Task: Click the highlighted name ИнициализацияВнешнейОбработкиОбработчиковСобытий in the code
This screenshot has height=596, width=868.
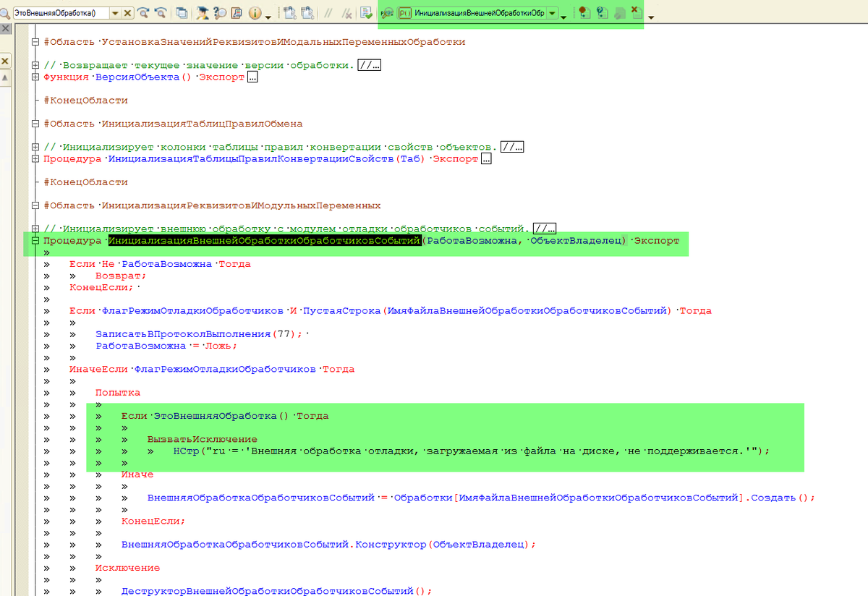Action: point(264,241)
